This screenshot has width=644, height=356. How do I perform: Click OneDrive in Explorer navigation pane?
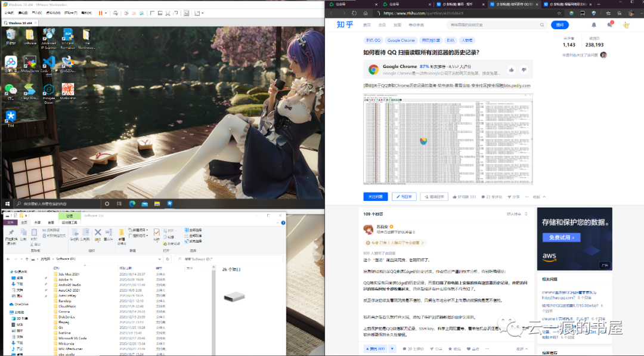[19, 304]
